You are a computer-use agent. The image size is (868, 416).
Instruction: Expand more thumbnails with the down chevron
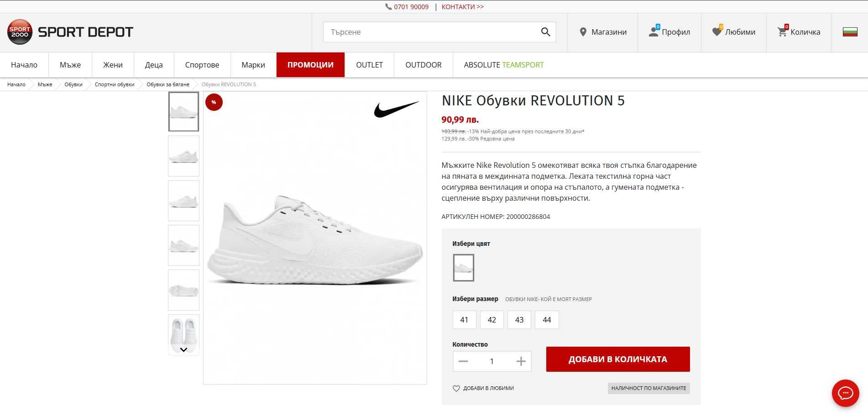click(x=183, y=350)
